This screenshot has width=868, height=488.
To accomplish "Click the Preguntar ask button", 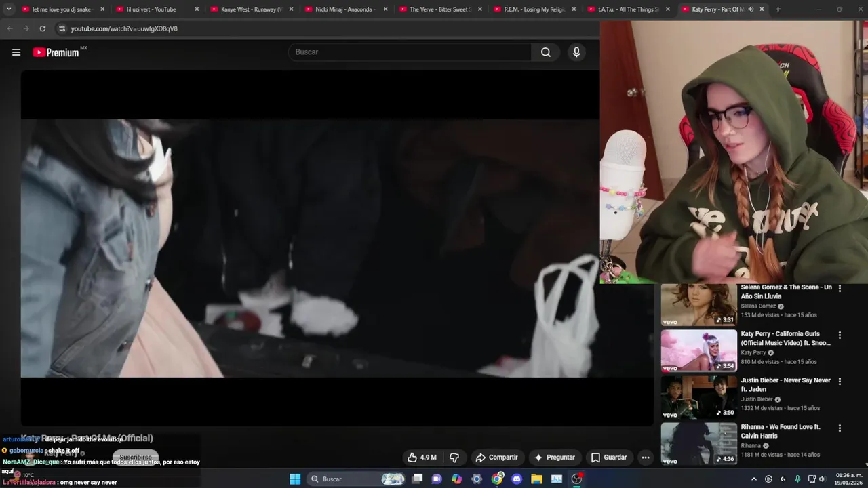I will (554, 457).
